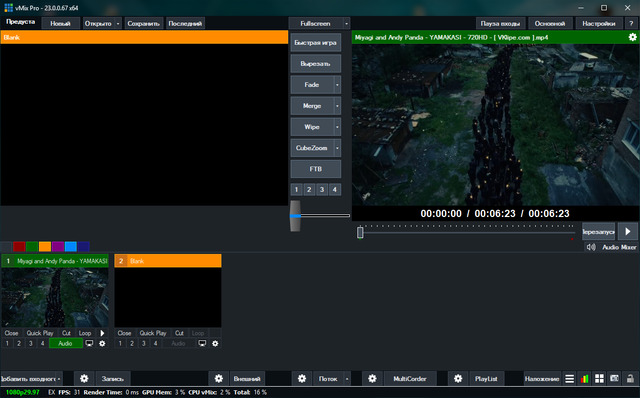
Task: Open Fade transition dropdown arrow
Action: pos(337,85)
